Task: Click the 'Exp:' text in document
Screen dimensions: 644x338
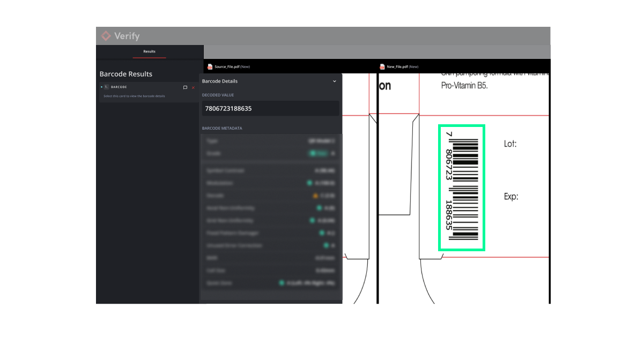Action: tap(511, 197)
